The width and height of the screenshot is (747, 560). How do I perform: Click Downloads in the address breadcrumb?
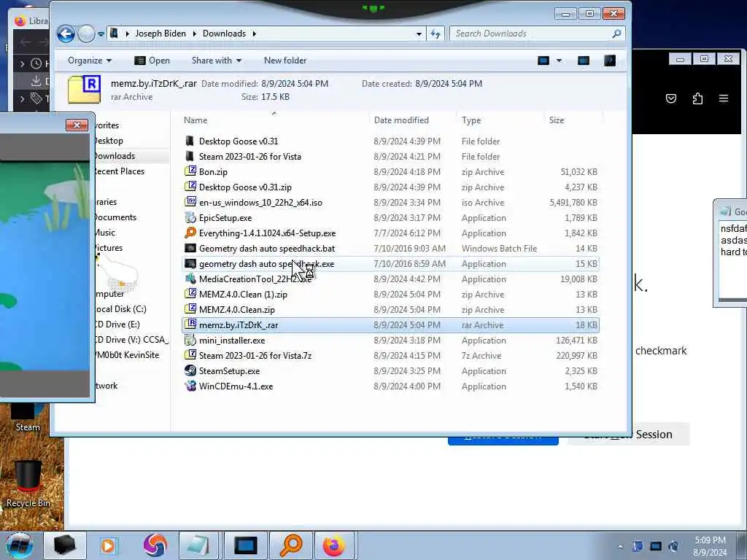point(225,34)
